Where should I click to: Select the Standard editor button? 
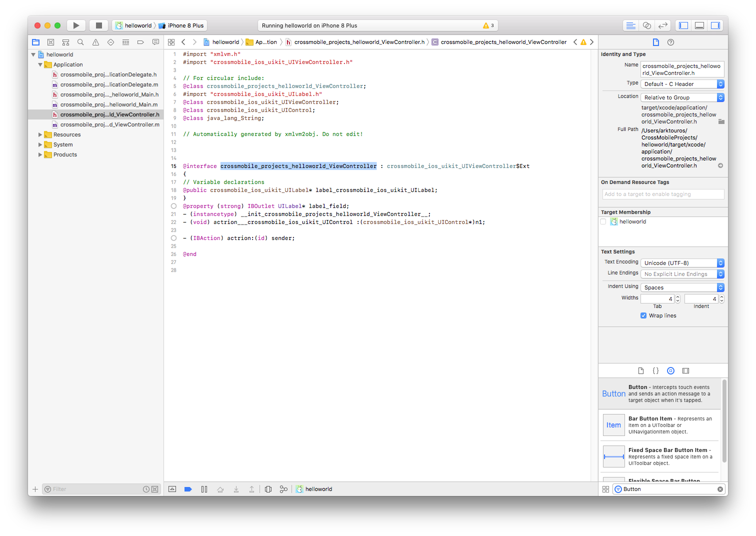point(631,25)
